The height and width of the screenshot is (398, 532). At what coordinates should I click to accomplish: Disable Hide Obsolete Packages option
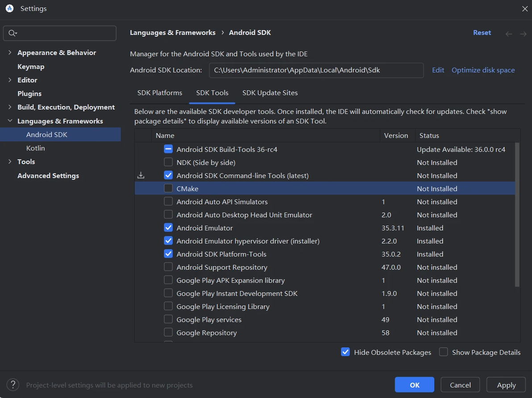coord(345,352)
